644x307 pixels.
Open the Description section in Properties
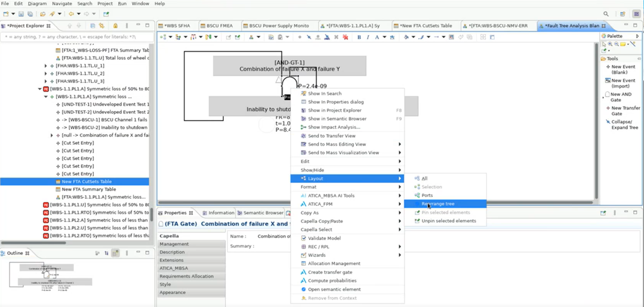[x=192, y=252]
